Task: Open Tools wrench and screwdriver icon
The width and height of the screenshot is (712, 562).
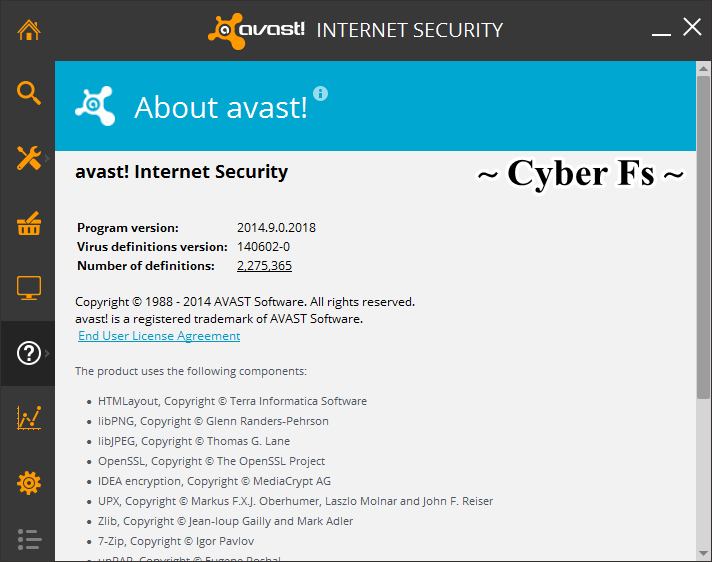Action: 26,158
